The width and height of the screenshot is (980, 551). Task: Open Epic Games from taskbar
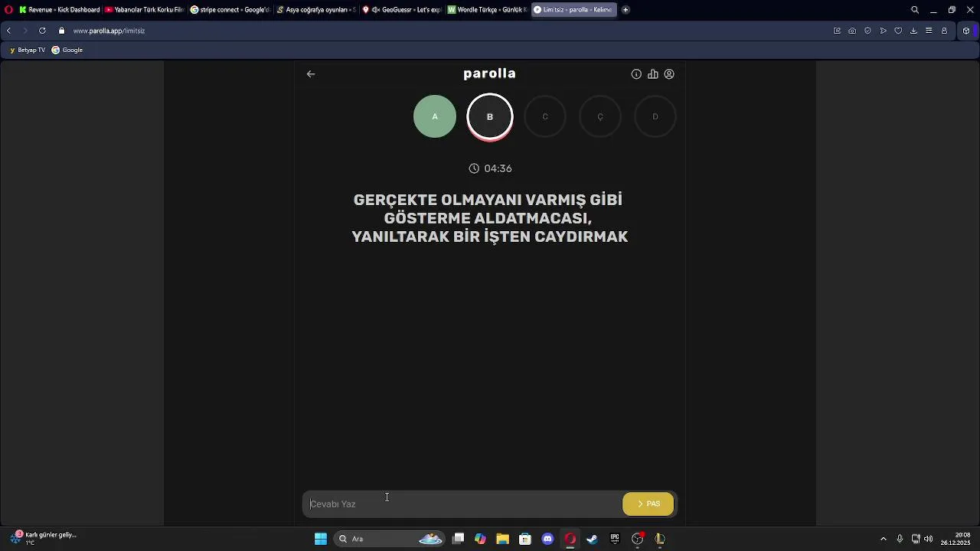[615, 539]
